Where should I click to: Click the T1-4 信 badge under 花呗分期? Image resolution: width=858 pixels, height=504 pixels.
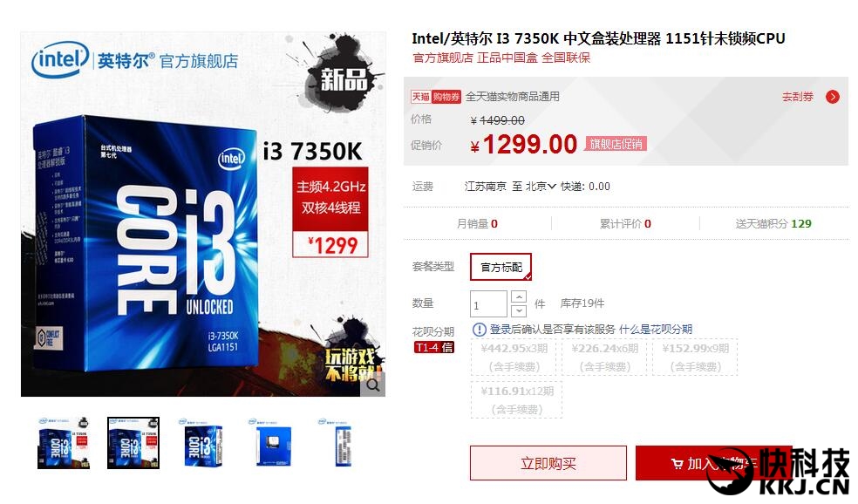[x=434, y=347]
